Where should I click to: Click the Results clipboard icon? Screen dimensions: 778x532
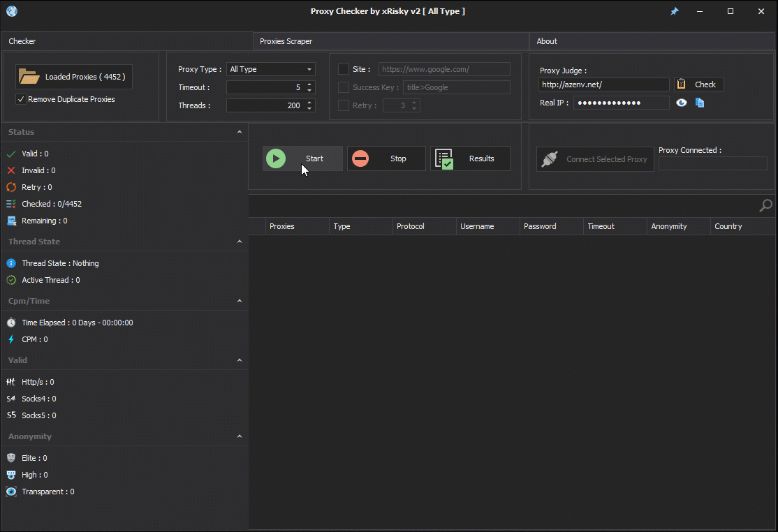tap(445, 158)
